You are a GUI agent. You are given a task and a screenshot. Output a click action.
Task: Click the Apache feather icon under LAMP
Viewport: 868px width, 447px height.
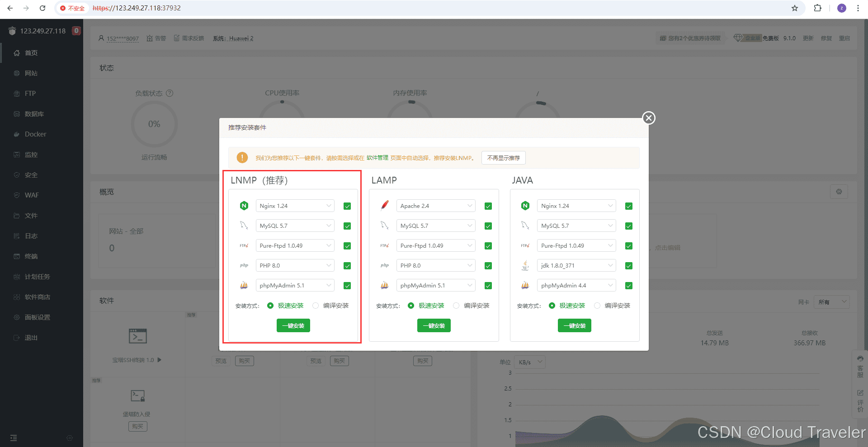[385, 206]
